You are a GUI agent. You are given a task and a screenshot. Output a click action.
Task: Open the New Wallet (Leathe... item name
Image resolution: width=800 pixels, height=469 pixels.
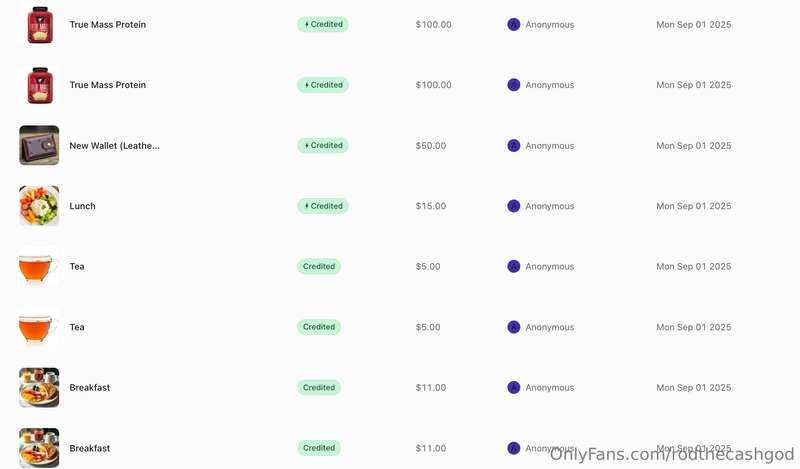pos(114,146)
